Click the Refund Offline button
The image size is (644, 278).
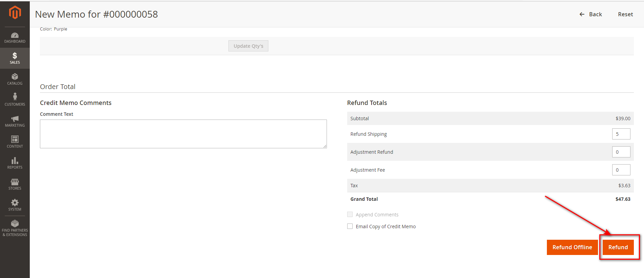coord(572,247)
